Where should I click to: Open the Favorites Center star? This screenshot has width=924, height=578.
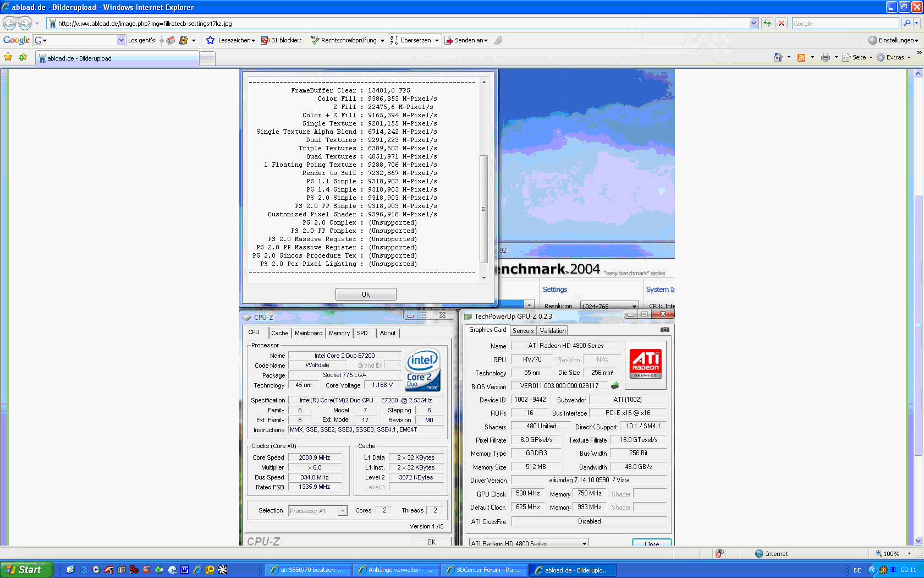click(8, 57)
